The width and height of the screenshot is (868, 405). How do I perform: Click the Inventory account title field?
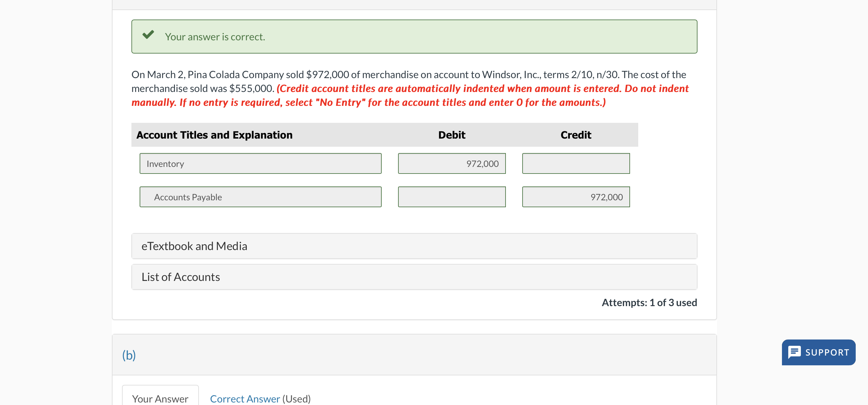260,164
